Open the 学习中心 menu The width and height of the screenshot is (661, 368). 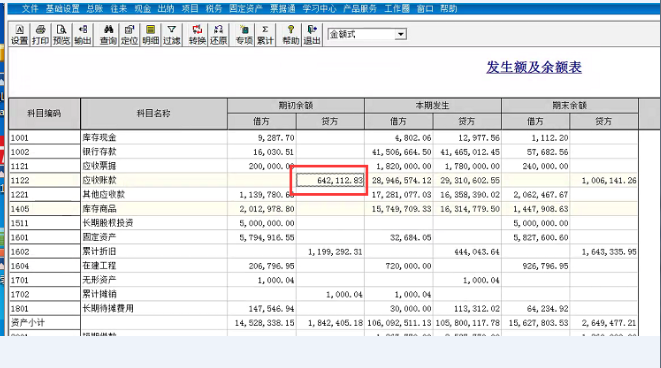pyautogui.click(x=319, y=8)
